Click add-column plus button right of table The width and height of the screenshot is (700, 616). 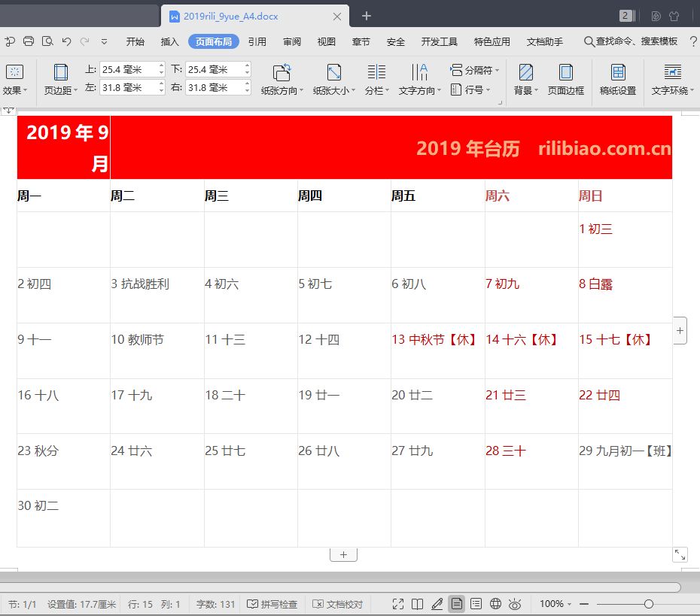(x=680, y=330)
